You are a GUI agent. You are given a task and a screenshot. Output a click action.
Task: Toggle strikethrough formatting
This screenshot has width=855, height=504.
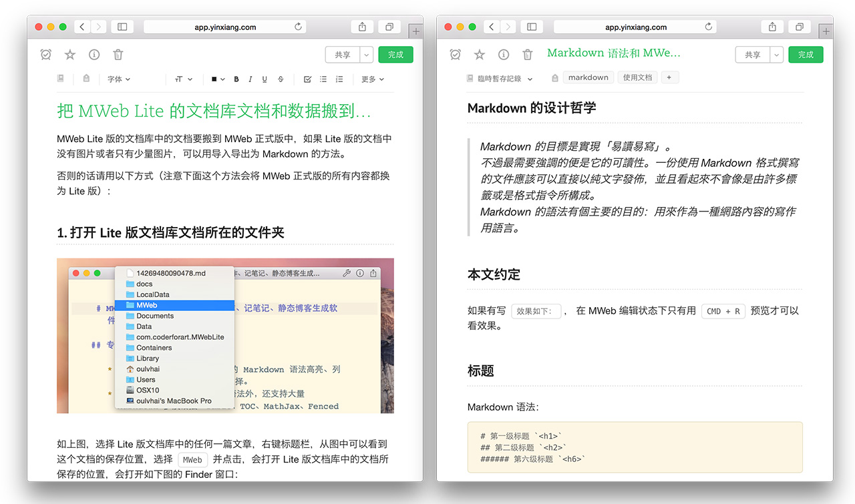(x=280, y=79)
